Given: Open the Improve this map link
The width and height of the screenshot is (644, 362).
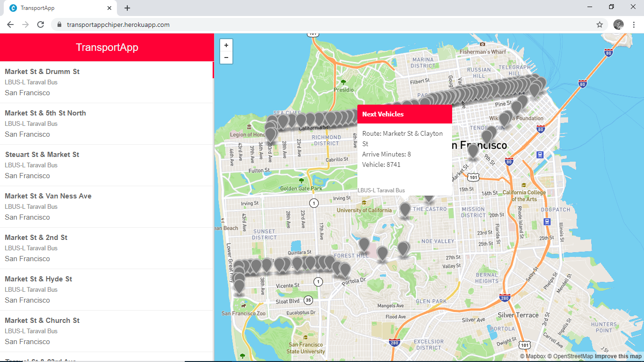Looking at the screenshot, I should click(618, 356).
